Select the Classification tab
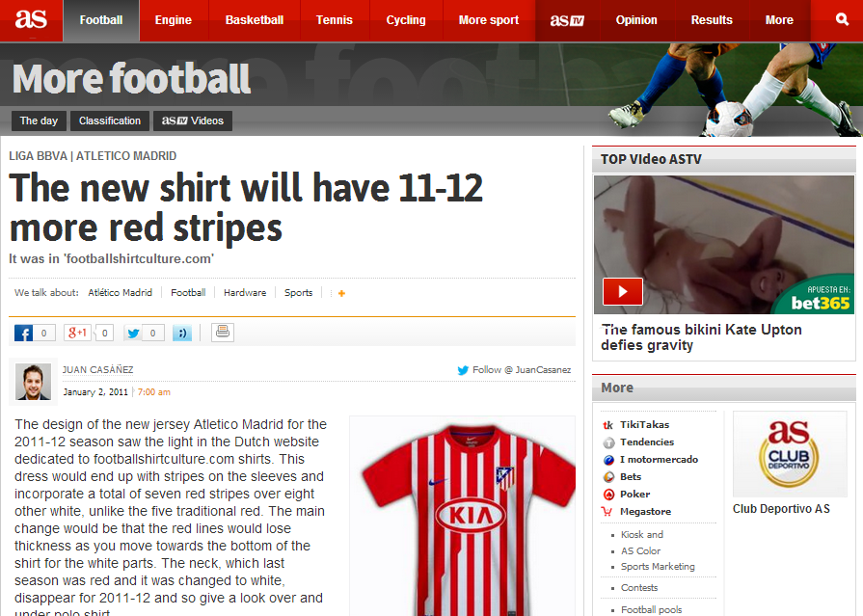This screenshot has width=863, height=616. point(110,121)
